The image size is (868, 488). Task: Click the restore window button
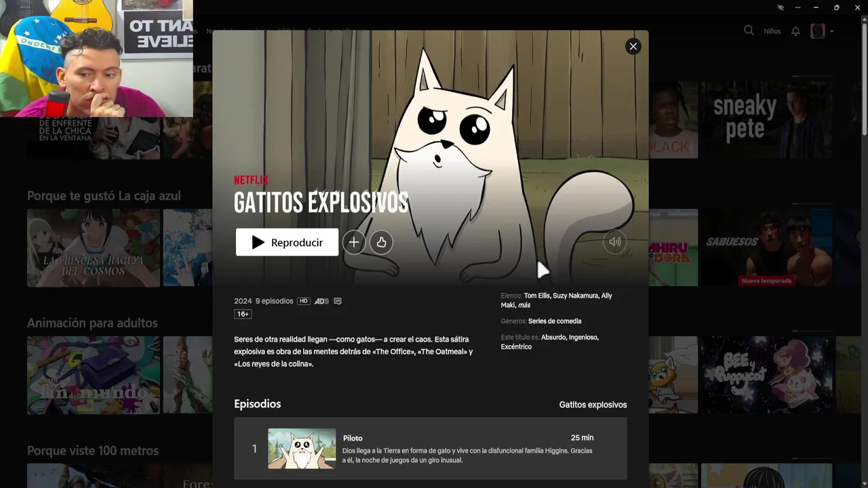point(836,7)
